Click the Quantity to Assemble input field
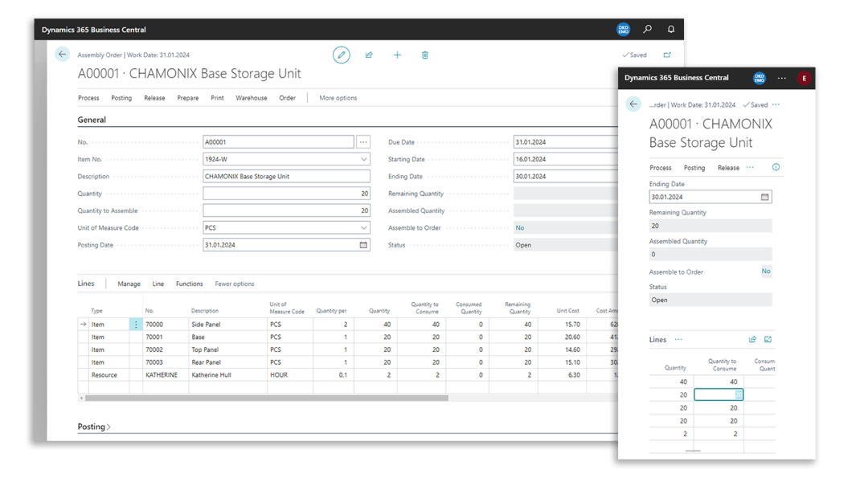This screenshot has width=868, height=478. [x=286, y=210]
